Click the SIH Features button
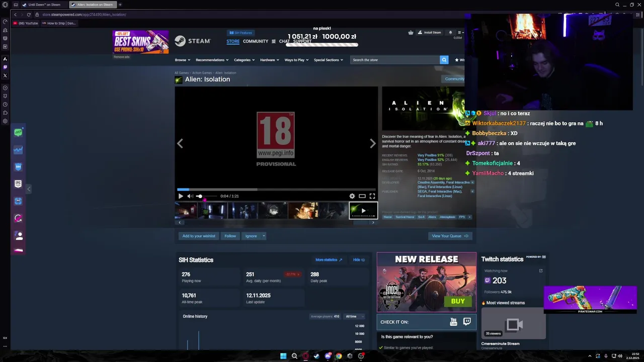 (240, 33)
